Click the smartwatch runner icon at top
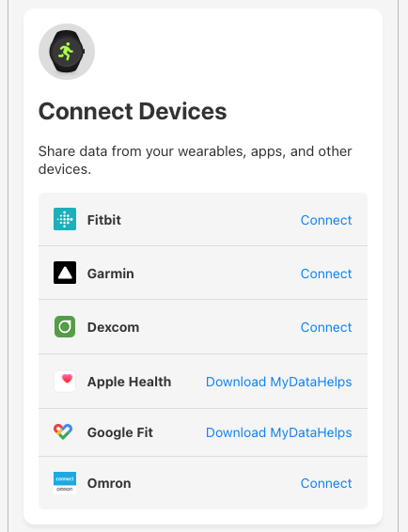 tap(67, 52)
